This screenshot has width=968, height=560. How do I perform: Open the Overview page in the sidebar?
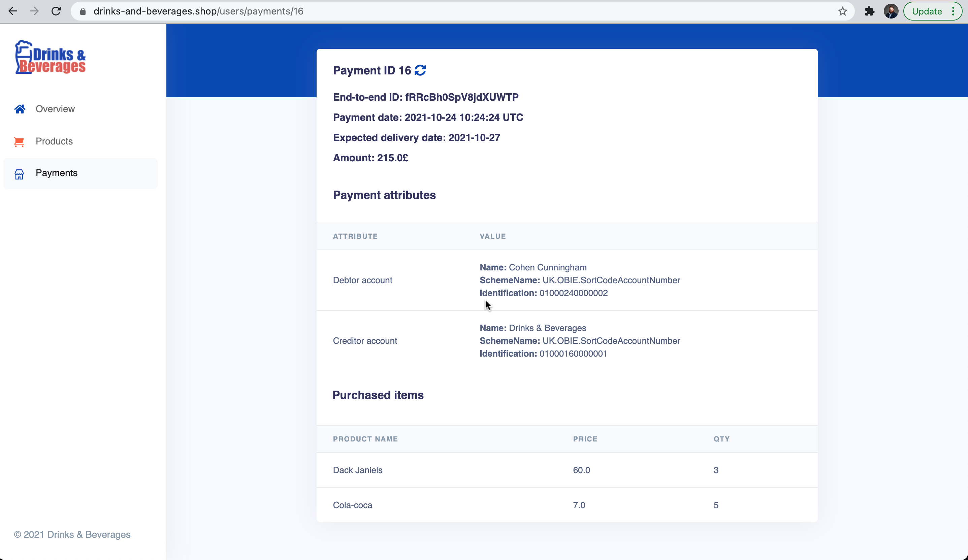click(55, 109)
